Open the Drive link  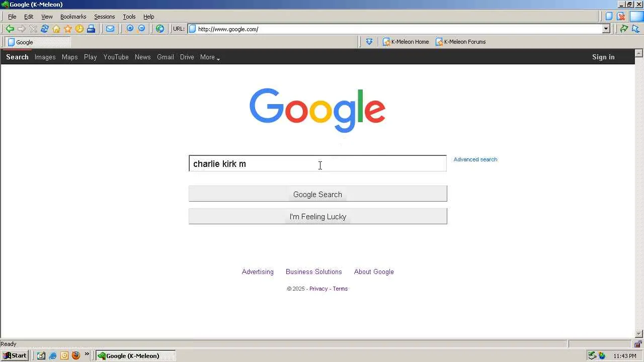coord(187,57)
